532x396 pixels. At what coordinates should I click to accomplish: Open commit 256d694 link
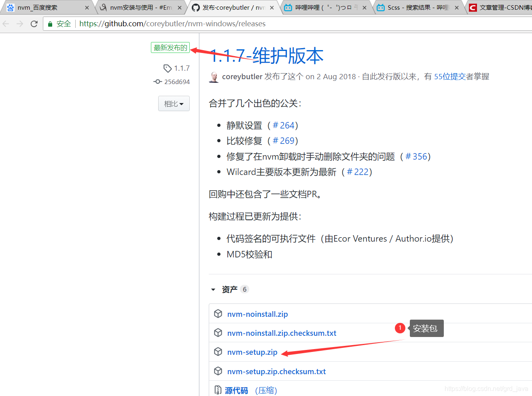[177, 82]
